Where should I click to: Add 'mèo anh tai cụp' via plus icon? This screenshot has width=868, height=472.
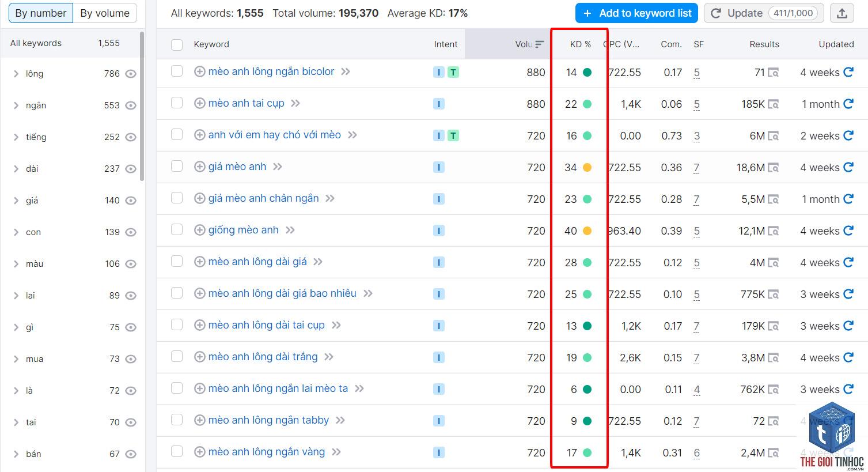(199, 103)
